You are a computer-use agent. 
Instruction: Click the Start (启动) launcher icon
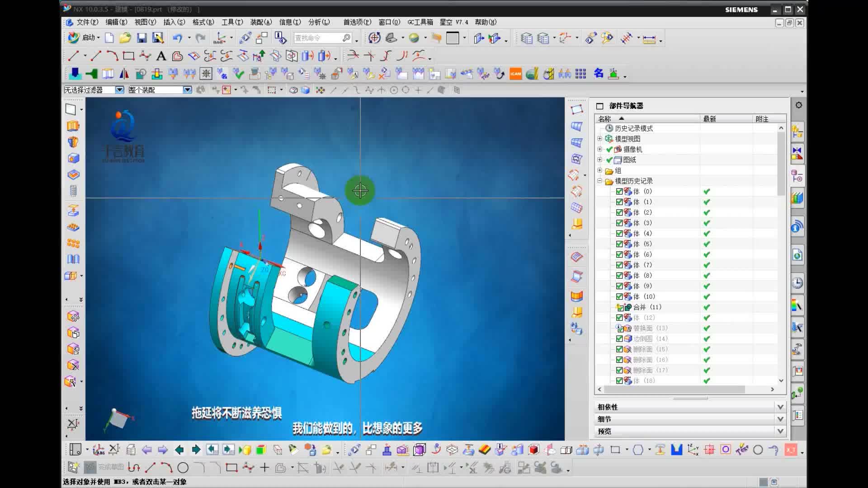pyautogui.click(x=74, y=38)
